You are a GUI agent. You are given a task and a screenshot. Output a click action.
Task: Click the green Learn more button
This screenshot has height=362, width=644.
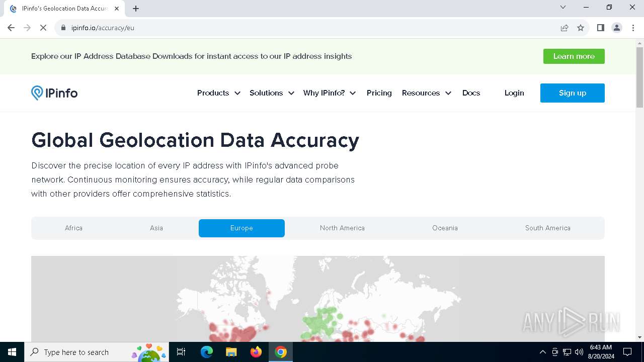(574, 56)
